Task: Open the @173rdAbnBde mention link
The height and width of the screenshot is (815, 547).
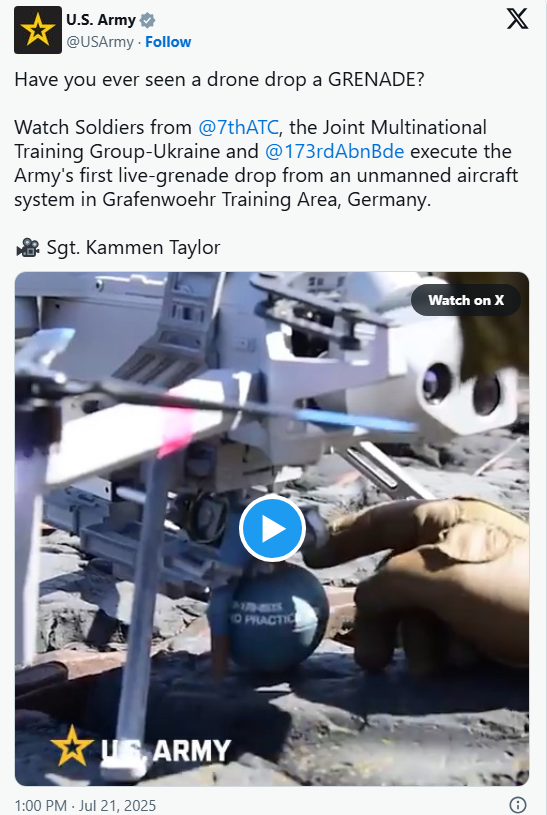Action: pos(334,151)
